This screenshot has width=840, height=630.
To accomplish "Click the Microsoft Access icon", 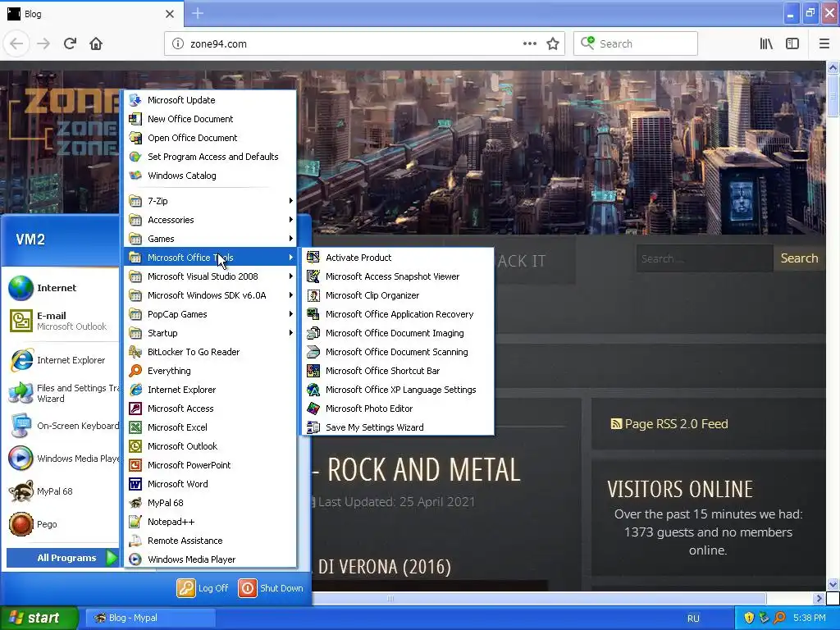I will coord(135,409).
